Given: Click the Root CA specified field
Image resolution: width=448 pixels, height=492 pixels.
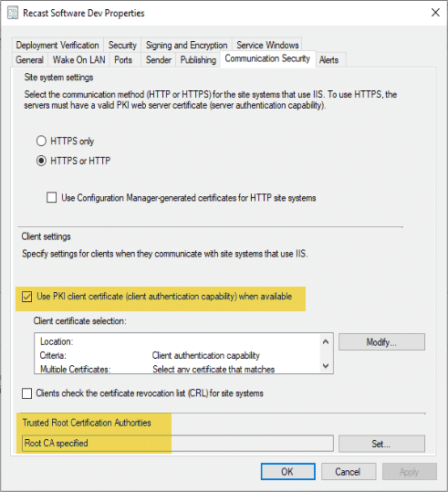Looking at the screenshot, I should (x=178, y=444).
